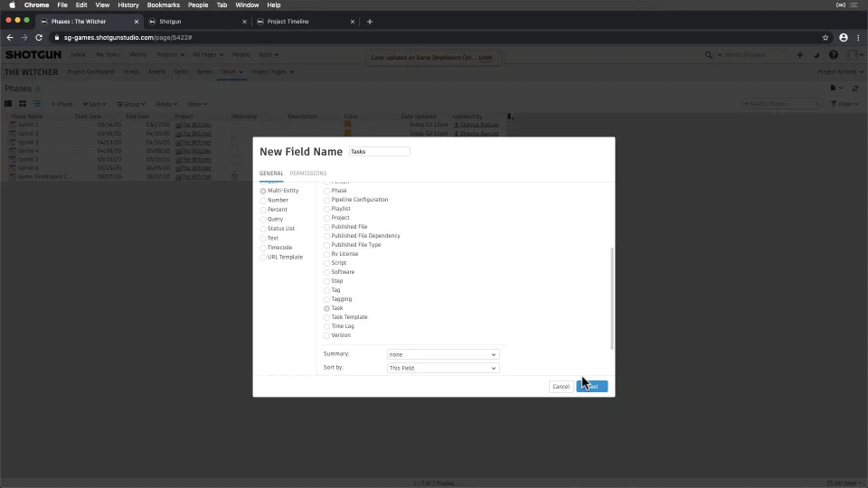Expand the Apps menu

(x=269, y=55)
